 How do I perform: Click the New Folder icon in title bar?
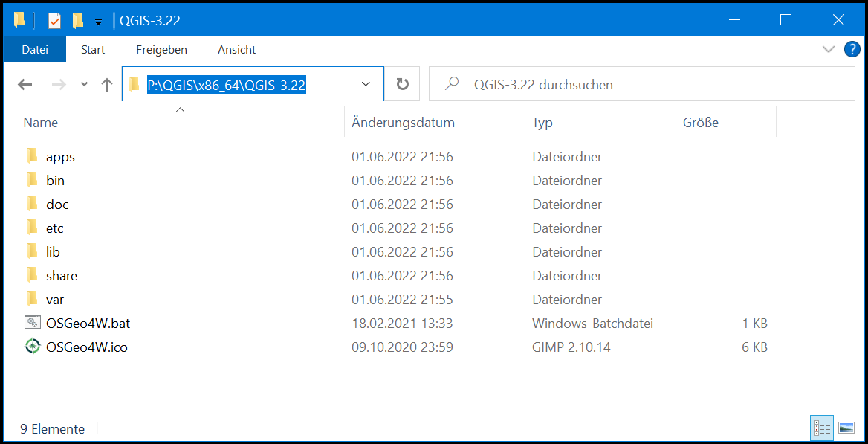77,21
